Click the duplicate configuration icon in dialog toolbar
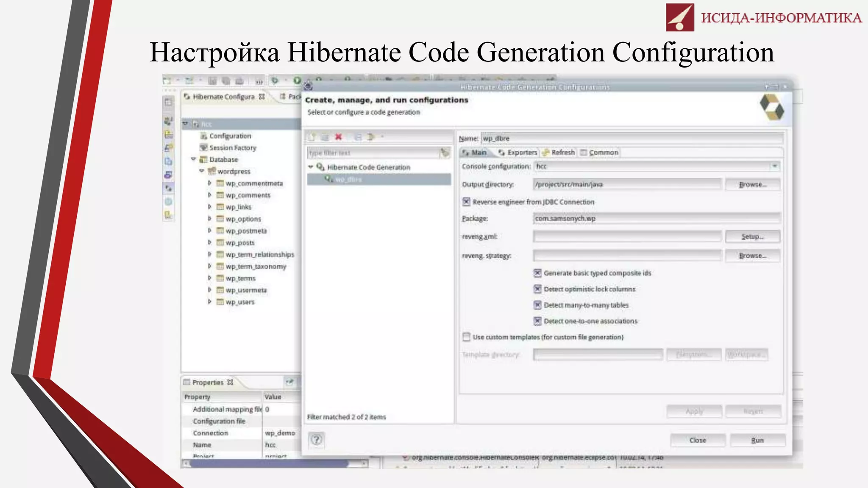Image resolution: width=868 pixels, height=488 pixels. coord(325,137)
